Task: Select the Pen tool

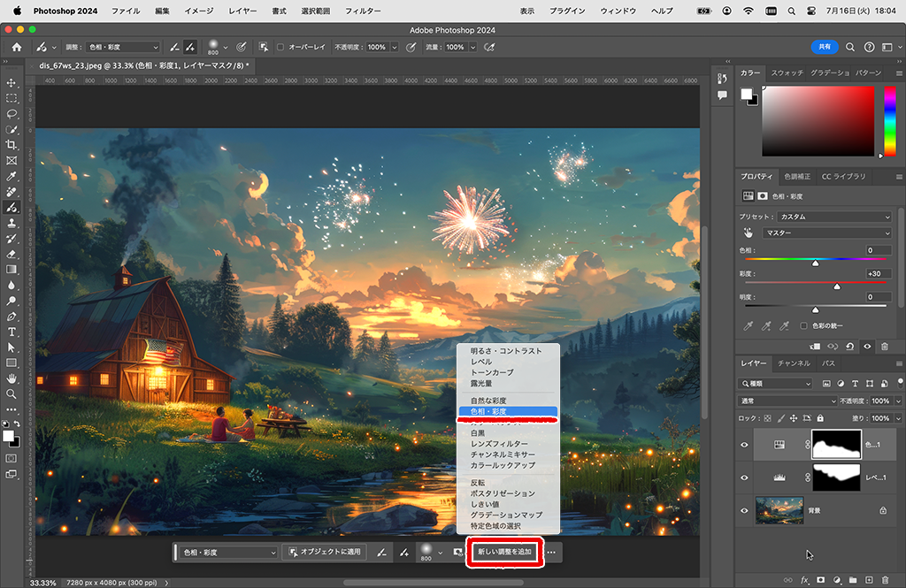Action: pyautogui.click(x=11, y=317)
